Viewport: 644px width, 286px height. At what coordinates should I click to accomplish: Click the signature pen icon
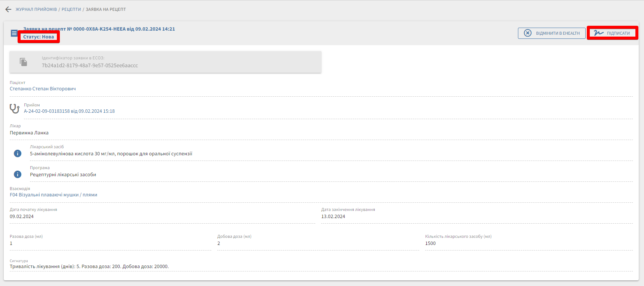click(x=599, y=33)
